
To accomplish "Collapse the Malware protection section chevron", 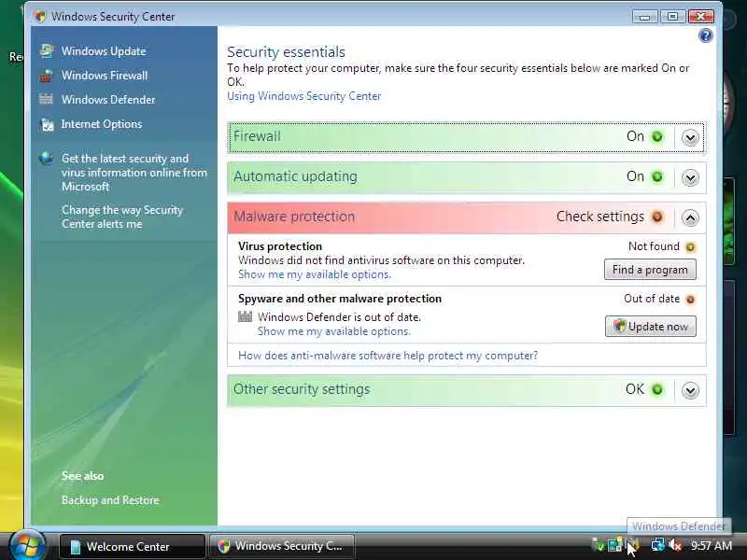I will (x=690, y=217).
